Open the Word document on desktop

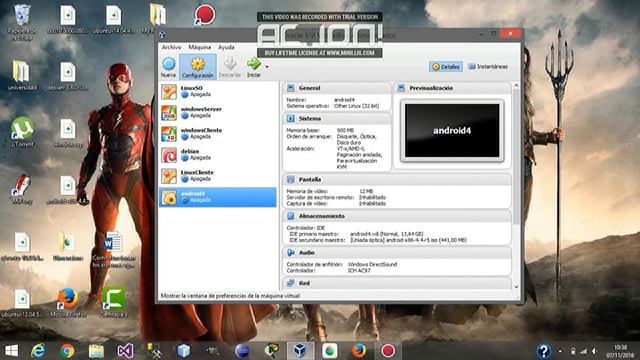point(114,249)
